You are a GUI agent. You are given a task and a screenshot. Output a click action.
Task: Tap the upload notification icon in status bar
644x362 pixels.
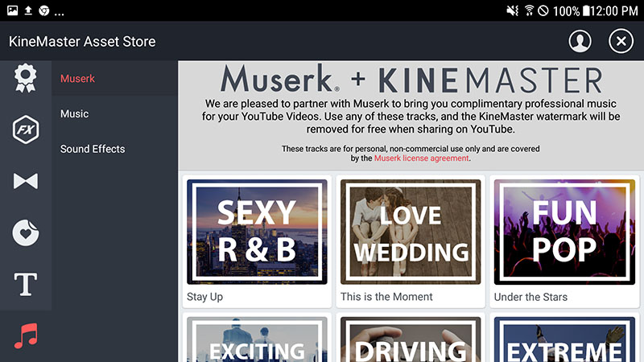[x=28, y=10]
